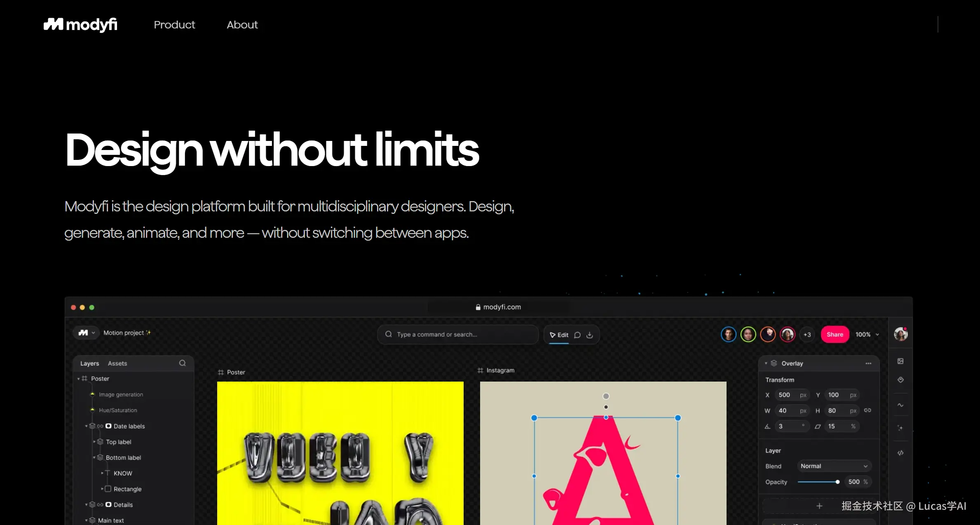Click the pink Share button
Screen dimensions: 980x525
pos(835,335)
